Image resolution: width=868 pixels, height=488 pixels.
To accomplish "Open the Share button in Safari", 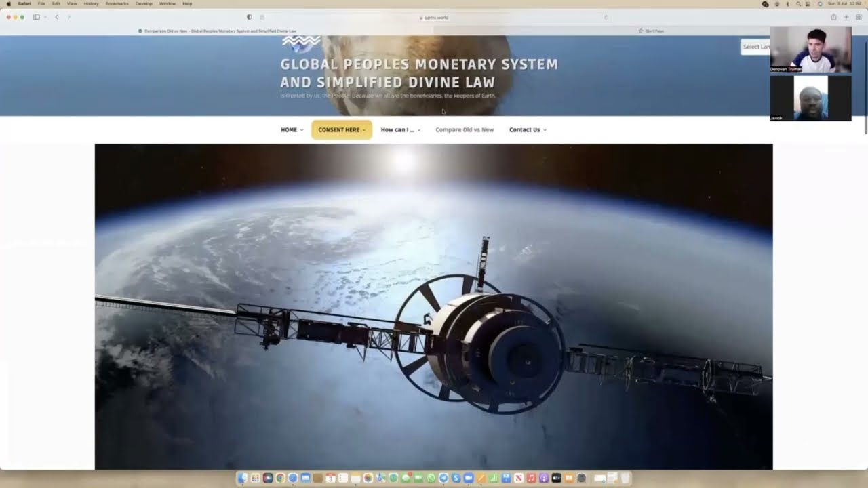I will (833, 17).
